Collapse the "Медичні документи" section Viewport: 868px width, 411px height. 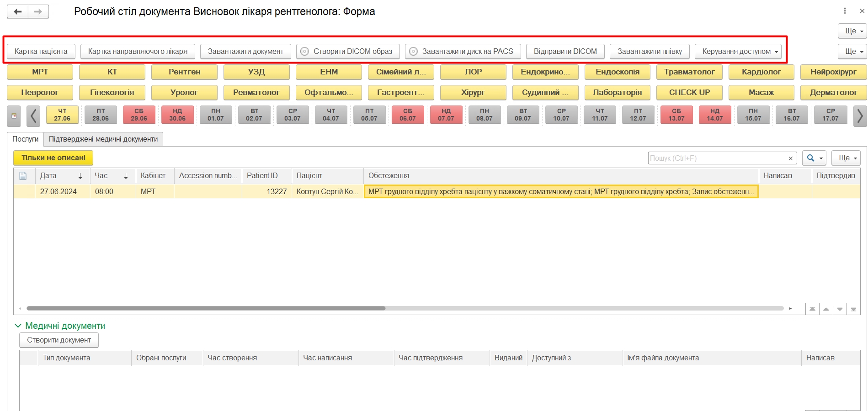pyautogui.click(x=18, y=326)
